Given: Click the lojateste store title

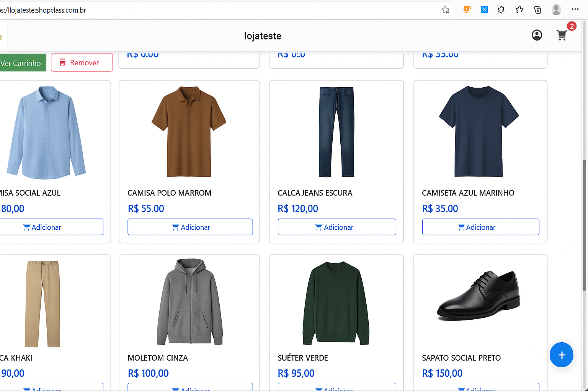Looking at the screenshot, I should [x=263, y=36].
